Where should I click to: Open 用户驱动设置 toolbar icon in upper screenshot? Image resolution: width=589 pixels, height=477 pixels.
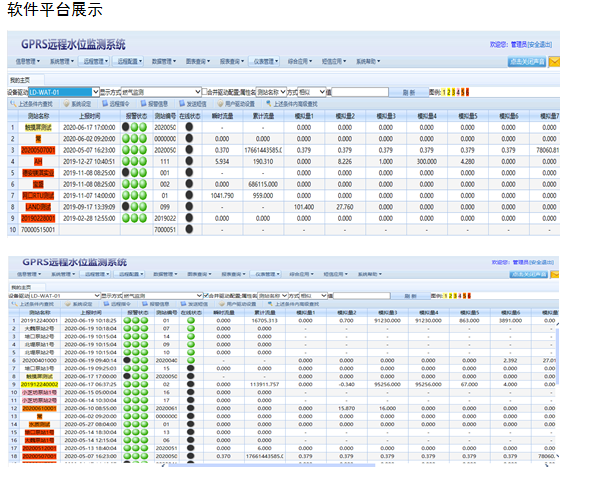[220, 103]
